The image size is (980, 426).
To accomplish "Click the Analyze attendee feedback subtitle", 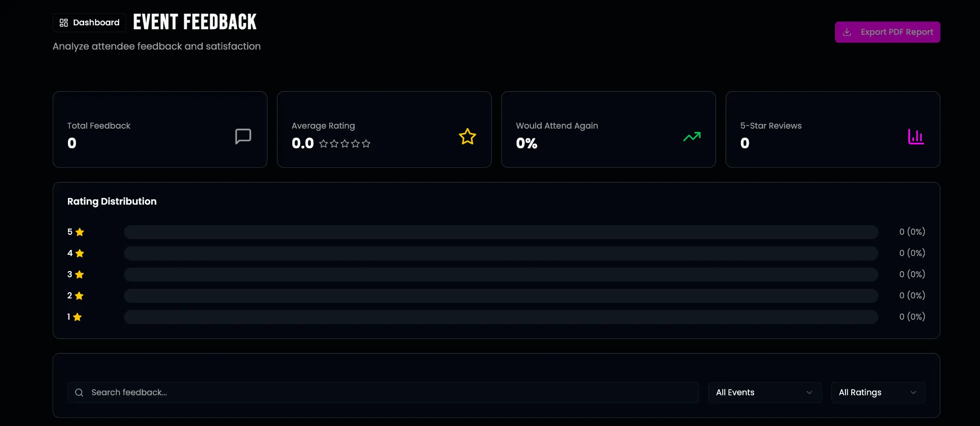I will click(x=156, y=46).
